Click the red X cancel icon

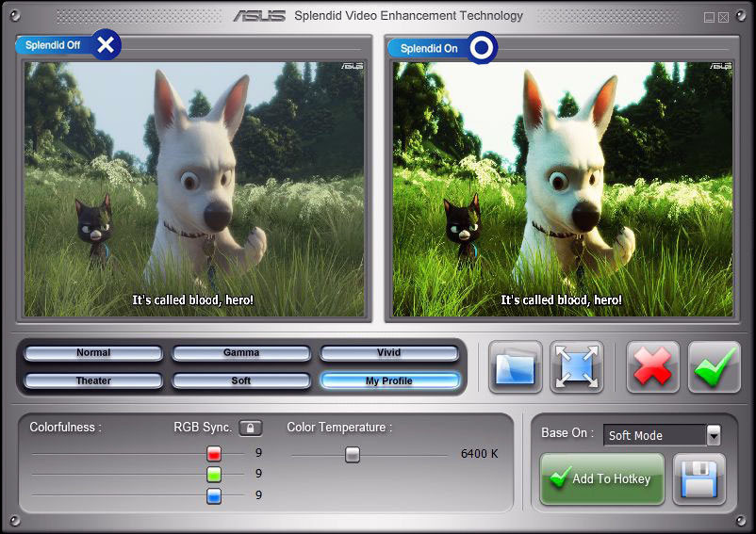pos(652,366)
